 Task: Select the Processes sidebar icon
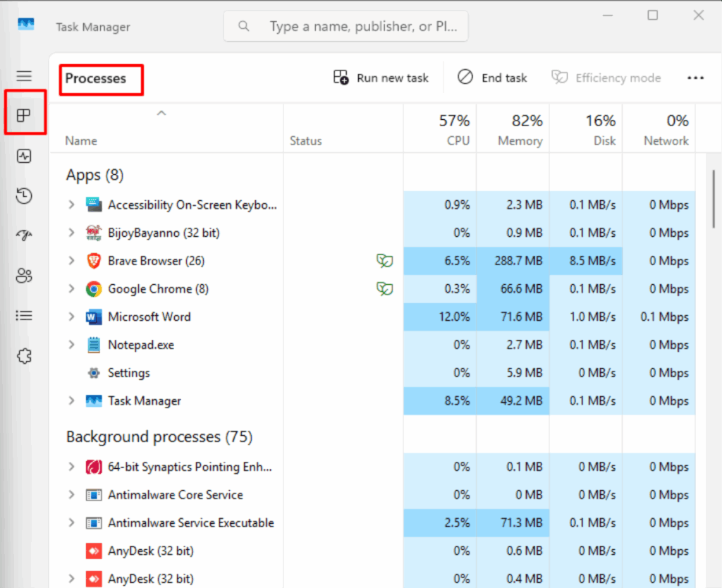[23, 115]
